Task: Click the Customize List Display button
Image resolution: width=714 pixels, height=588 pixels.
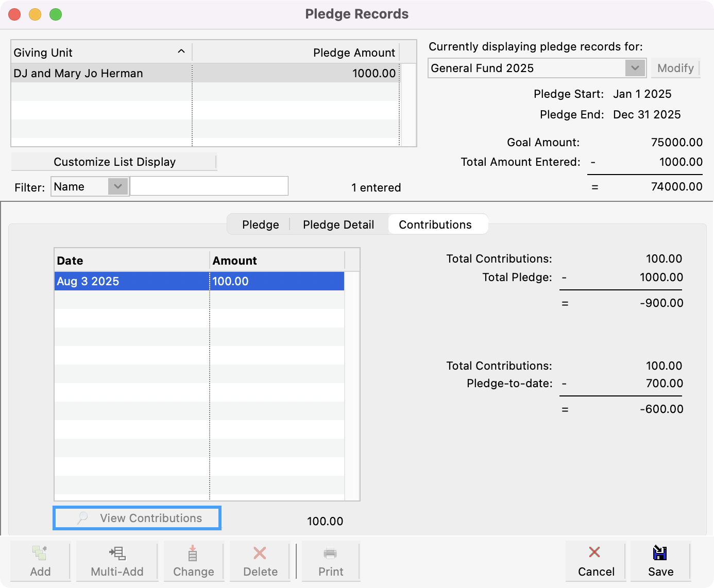Action: tap(114, 161)
